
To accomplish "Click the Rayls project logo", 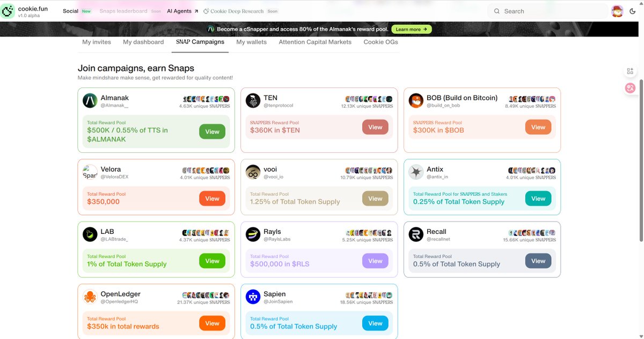I will click(x=253, y=234).
